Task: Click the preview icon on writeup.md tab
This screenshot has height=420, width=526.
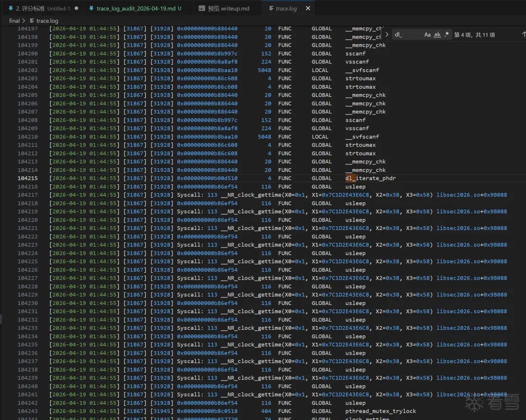Action: pyautogui.click(x=202, y=8)
